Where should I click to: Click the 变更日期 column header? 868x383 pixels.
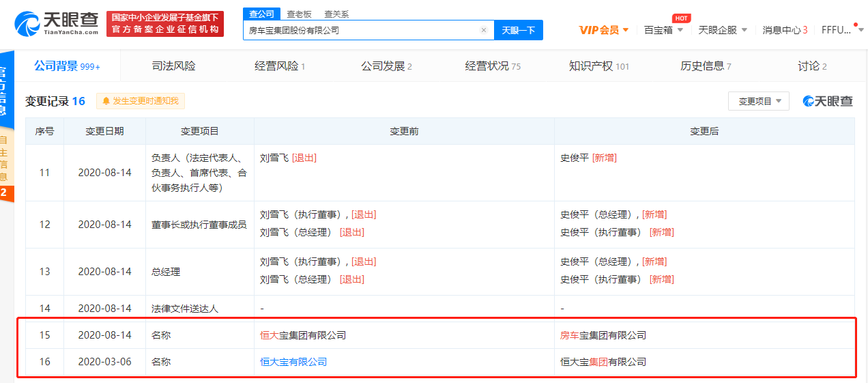104,131
